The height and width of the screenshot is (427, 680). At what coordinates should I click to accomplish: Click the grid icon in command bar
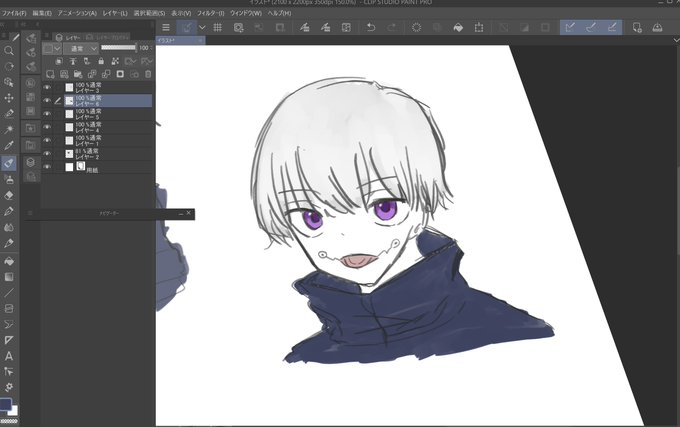click(x=218, y=28)
